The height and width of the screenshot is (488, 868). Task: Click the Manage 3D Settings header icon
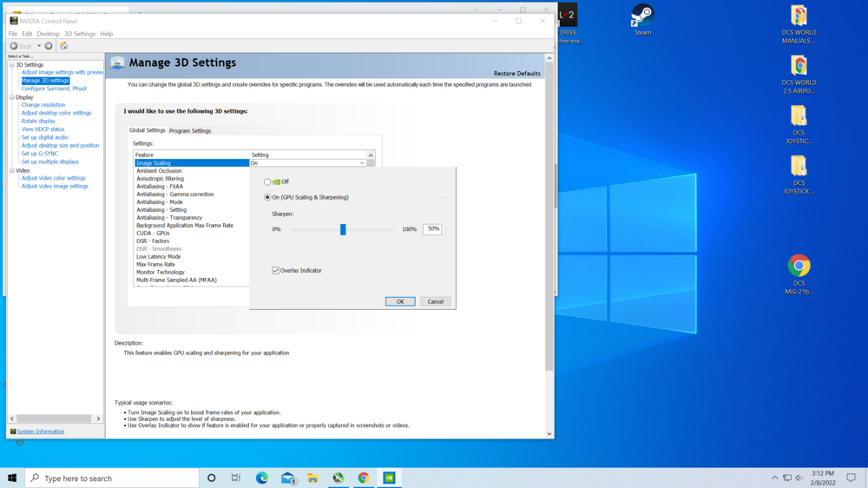tap(117, 63)
